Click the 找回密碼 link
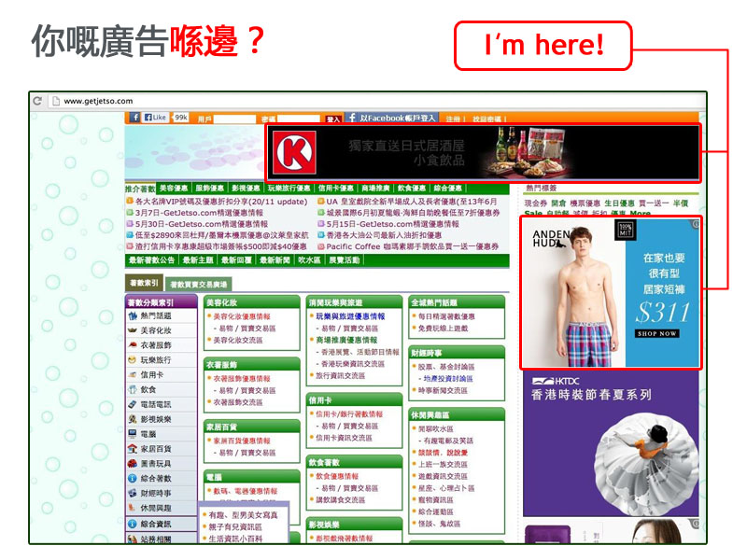 pos(486,119)
